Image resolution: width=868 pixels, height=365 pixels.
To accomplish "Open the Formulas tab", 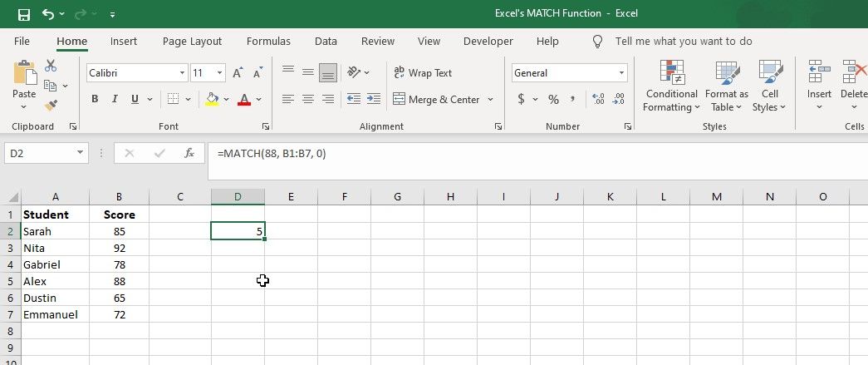I will (268, 41).
